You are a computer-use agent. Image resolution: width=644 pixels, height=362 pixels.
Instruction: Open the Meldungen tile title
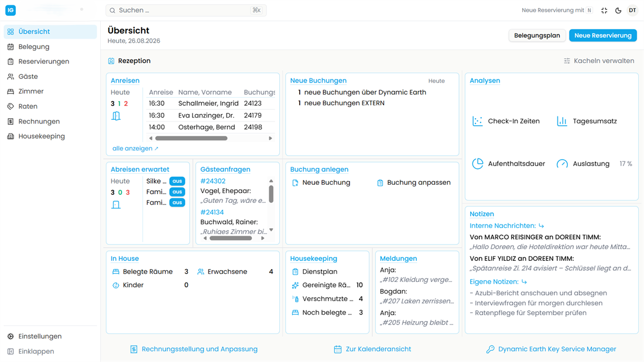(398, 258)
